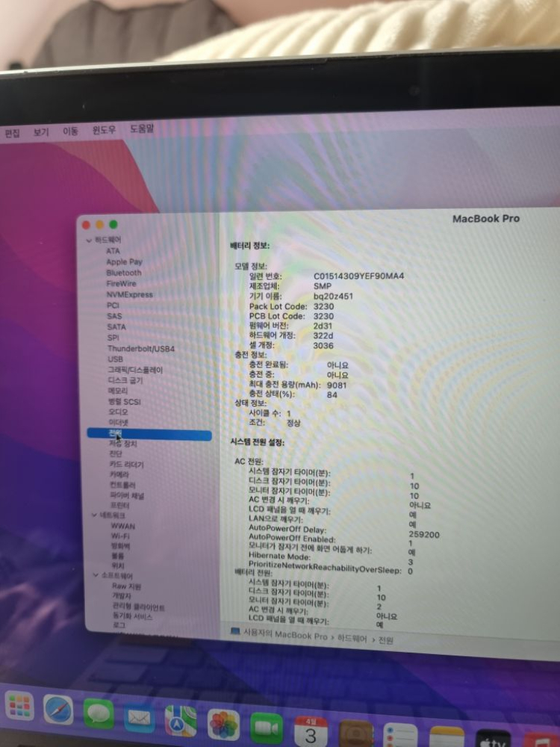Select 동기화 서비스 under 소프트웨어

coord(132,616)
